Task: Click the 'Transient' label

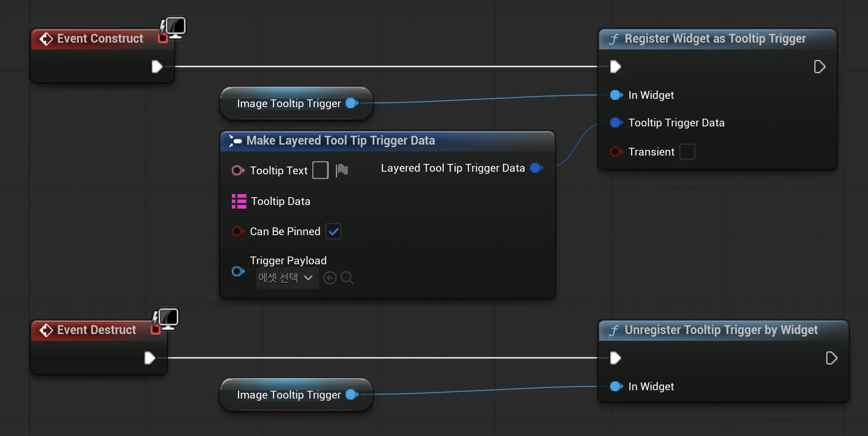Action: click(x=651, y=152)
